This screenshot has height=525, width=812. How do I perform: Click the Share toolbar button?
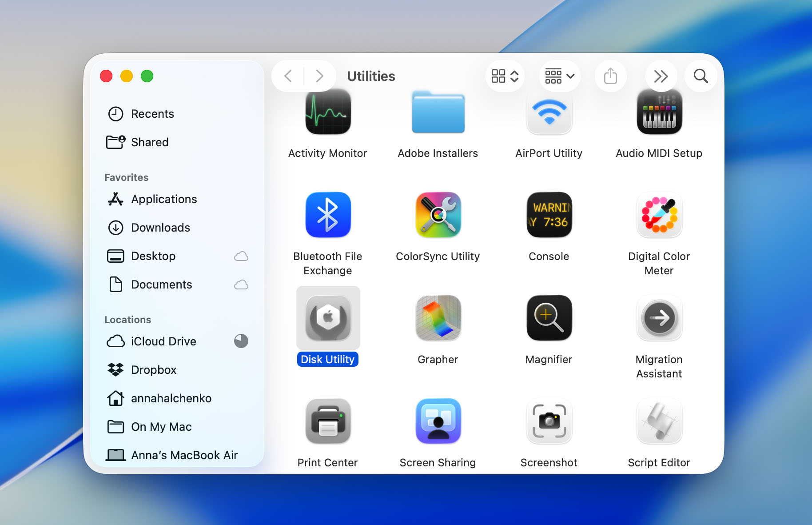point(611,76)
